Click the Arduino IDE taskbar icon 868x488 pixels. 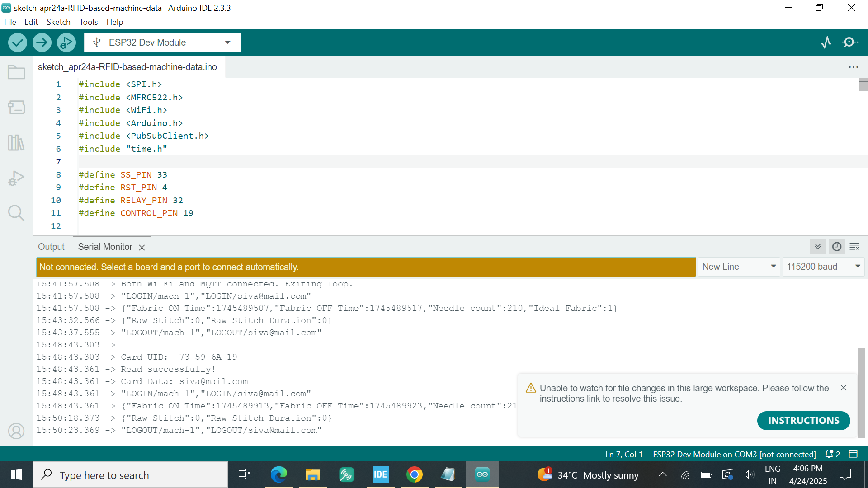click(x=482, y=475)
